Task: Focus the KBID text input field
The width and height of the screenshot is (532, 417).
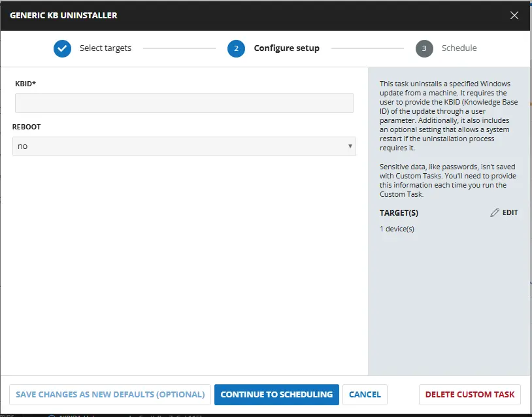Action: point(184,103)
